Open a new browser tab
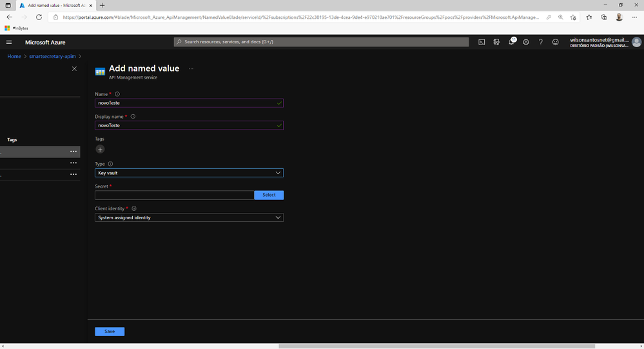This screenshot has height=349, width=644. [102, 5]
